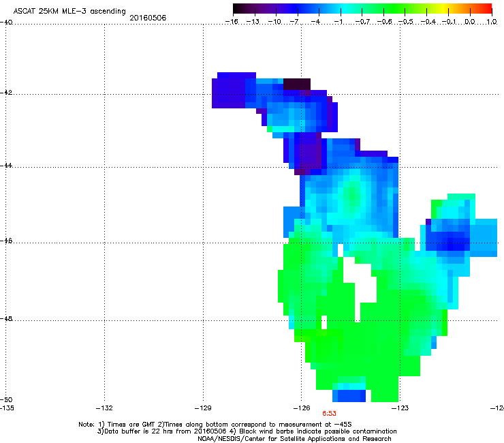The height and width of the screenshot is (443, 504).
Task: Click the longitude axis label -123
Action: (x=400, y=408)
